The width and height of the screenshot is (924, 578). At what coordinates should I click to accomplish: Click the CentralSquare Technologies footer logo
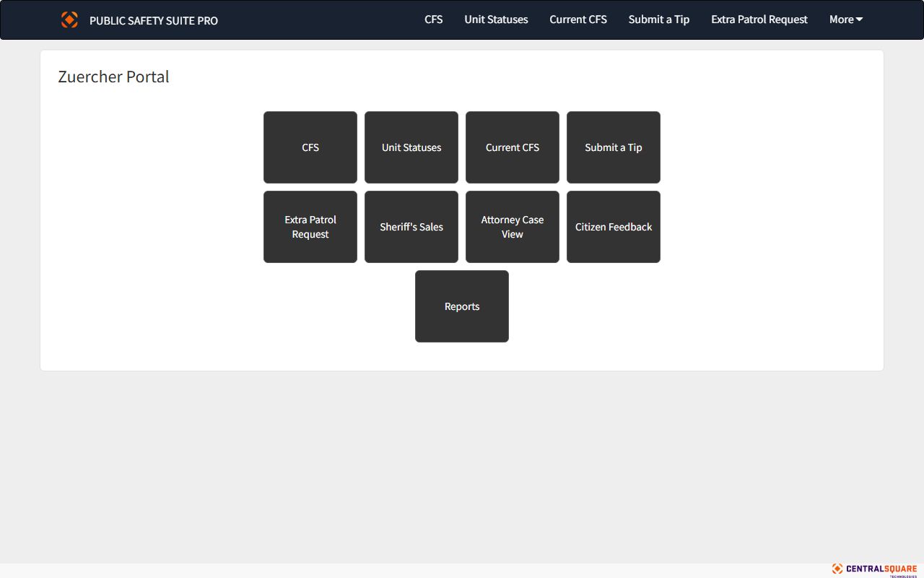[x=874, y=570]
